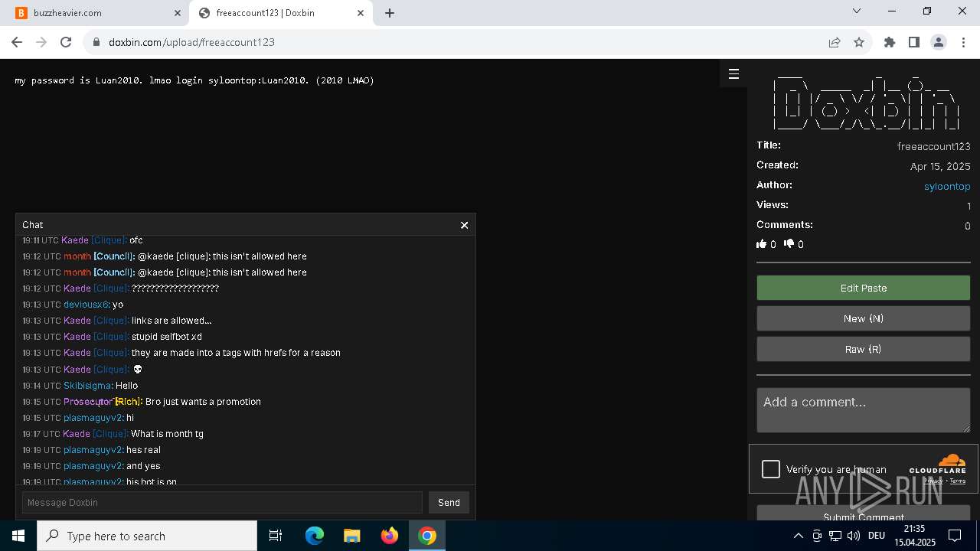Click the Edit Paste button

864,288
